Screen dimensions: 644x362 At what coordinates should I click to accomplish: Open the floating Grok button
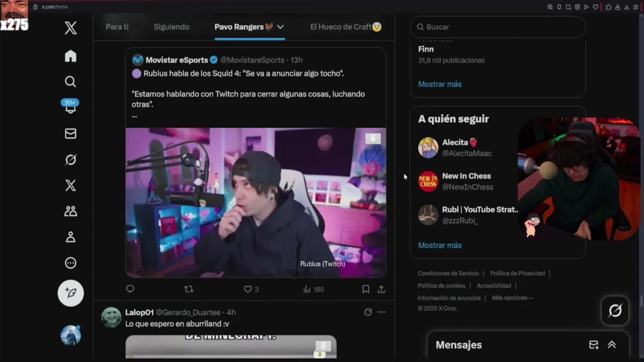coord(615,311)
